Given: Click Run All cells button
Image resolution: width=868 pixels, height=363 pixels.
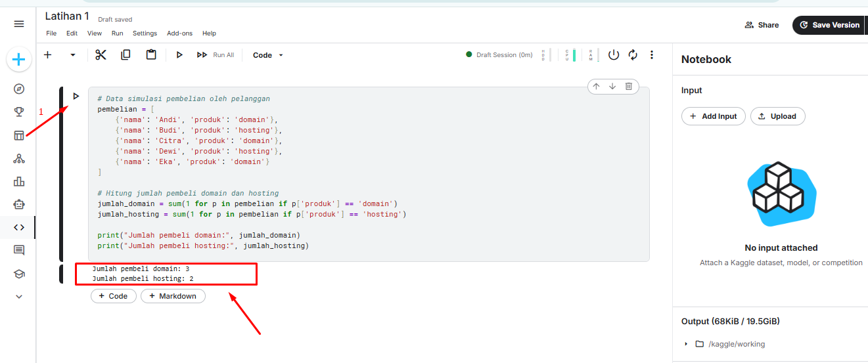Looking at the screenshot, I should coord(216,55).
